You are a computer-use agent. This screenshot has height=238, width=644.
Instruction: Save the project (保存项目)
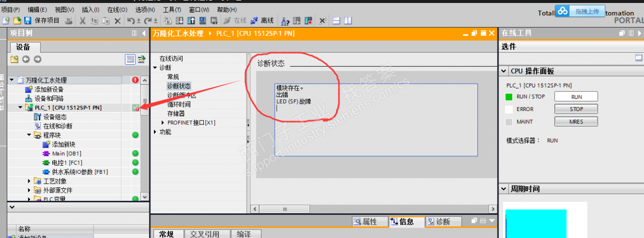41,21
